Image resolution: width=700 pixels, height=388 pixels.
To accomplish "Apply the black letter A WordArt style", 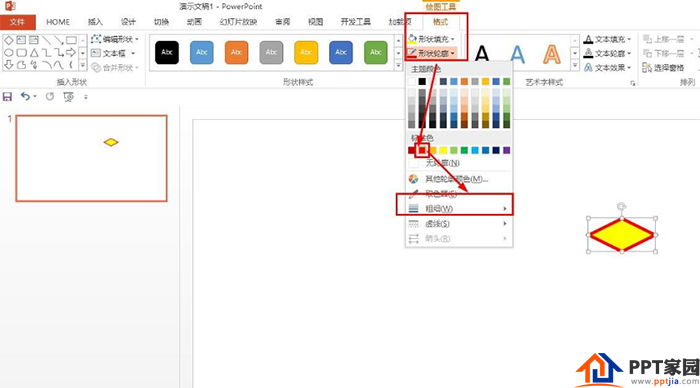I will (x=482, y=54).
